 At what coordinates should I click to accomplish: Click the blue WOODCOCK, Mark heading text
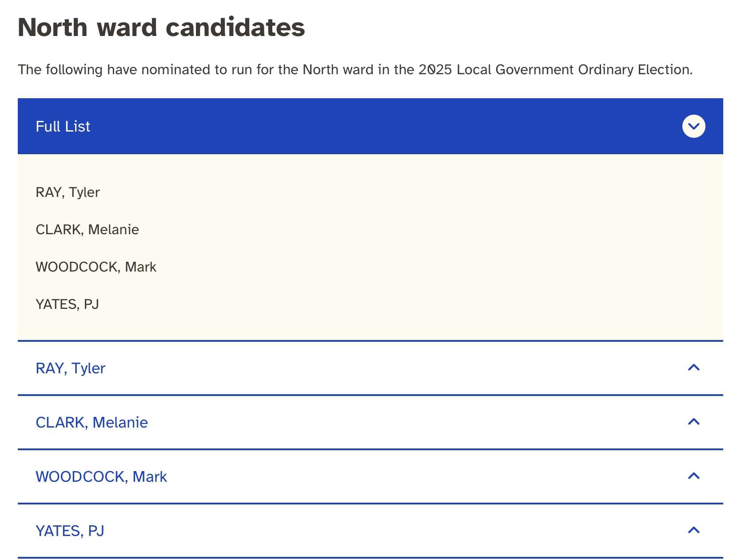[101, 477]
